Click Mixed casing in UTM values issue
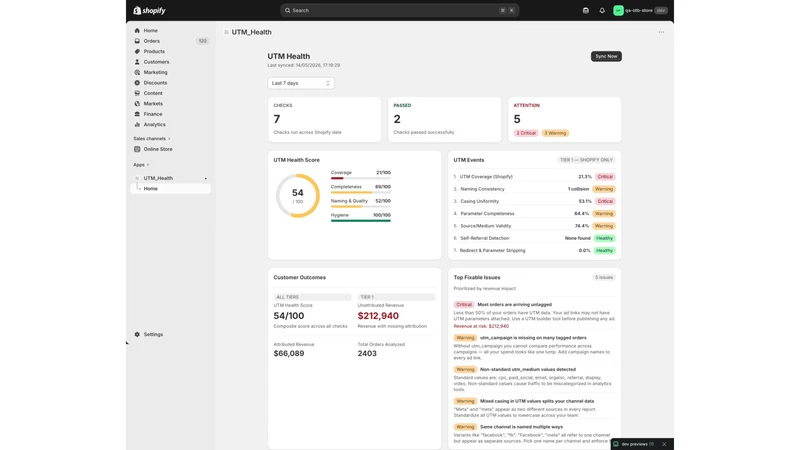Viewport: 800px width, 450px height. click(x=537, y=401)
